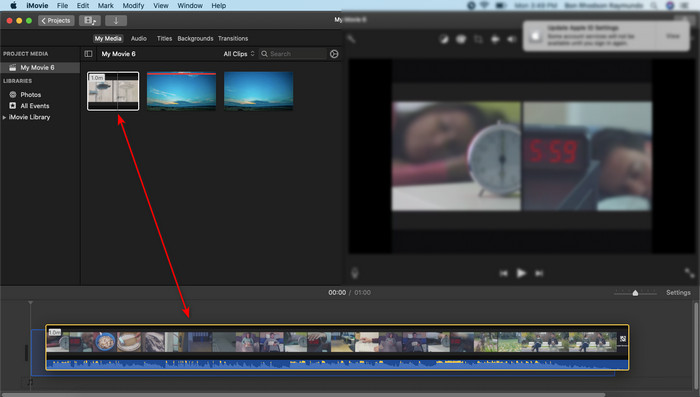This screenshot has width=700, height=397.
Task: Open the Window menu
Action: click(190, 5)
